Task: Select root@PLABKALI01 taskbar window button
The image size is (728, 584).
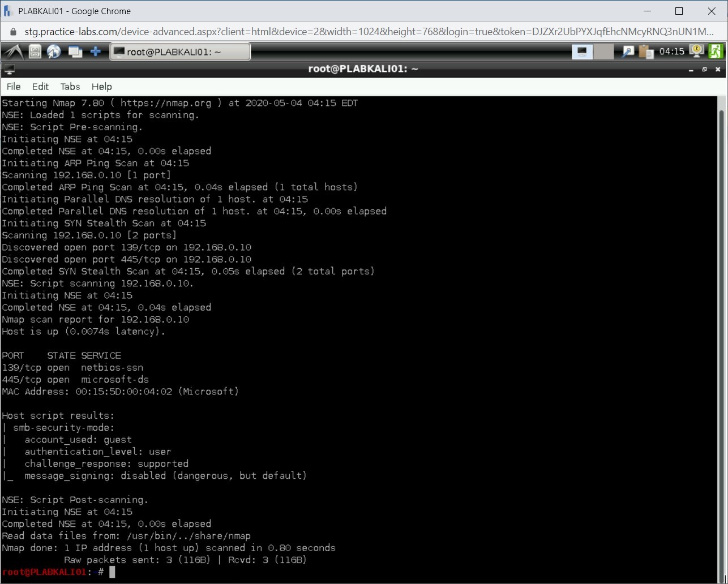Action: 179,52
